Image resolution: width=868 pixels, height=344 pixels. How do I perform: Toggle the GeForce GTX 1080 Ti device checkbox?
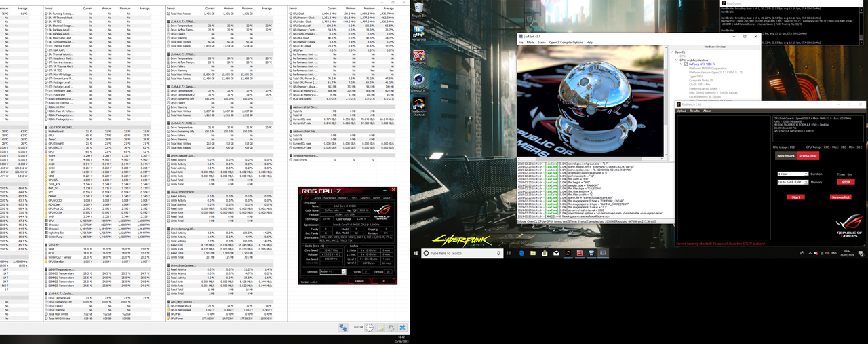pyautogui.click(x=686, y=64)
